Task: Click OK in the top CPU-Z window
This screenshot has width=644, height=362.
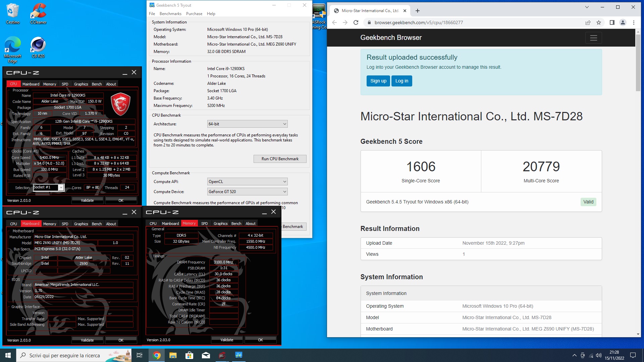Action: [x=121, y=200]
